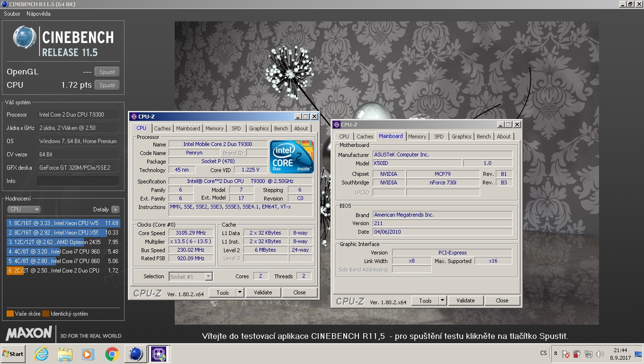Open the Socket #1 selection dropdown
This screenshot has height=364, width=644.
(191, 276)
